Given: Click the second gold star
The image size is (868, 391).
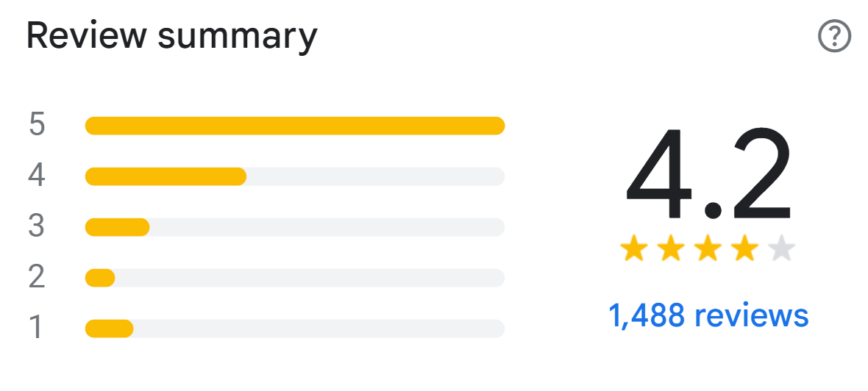Looking at the screenshot, I should [x=671, y=249].
